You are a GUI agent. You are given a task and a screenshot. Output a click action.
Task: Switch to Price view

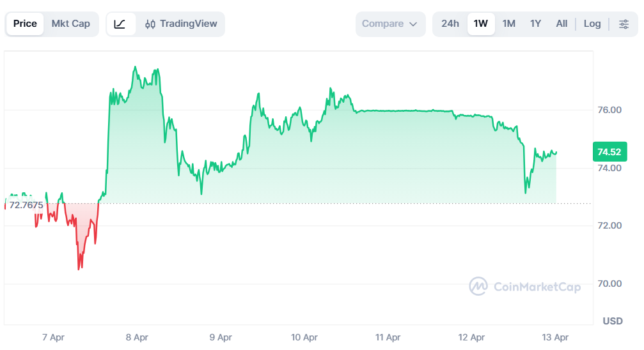point(25,24)
